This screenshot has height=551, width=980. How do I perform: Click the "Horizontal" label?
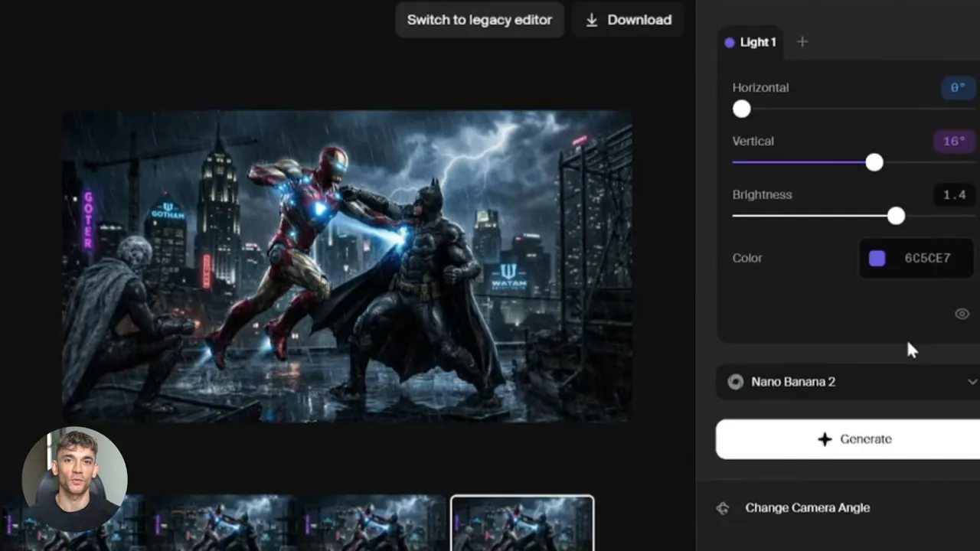coord(760,88)
